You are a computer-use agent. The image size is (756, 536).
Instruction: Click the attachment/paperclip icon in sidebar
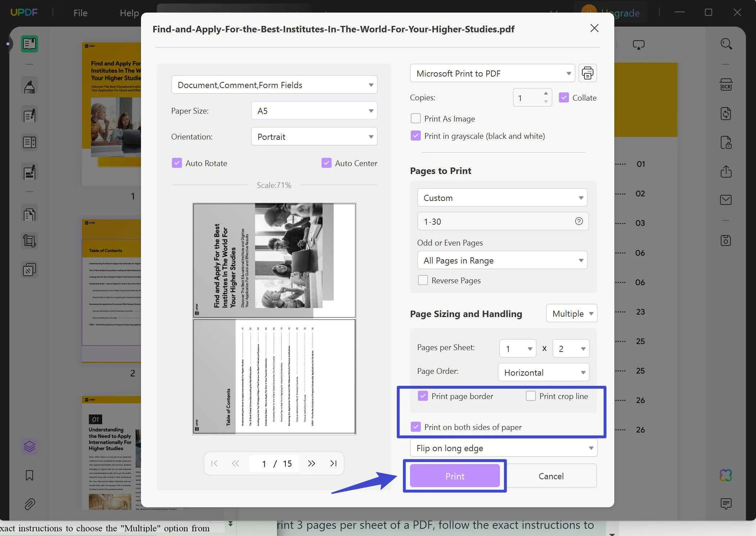(29, 504)
